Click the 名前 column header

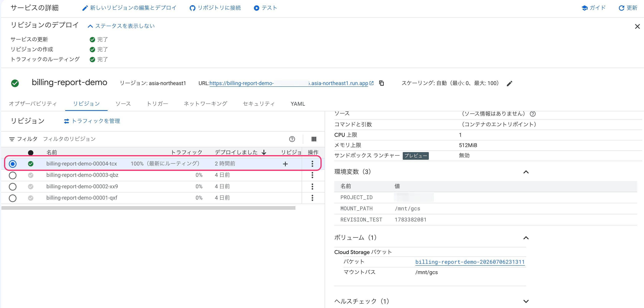[x=52, y=152]
